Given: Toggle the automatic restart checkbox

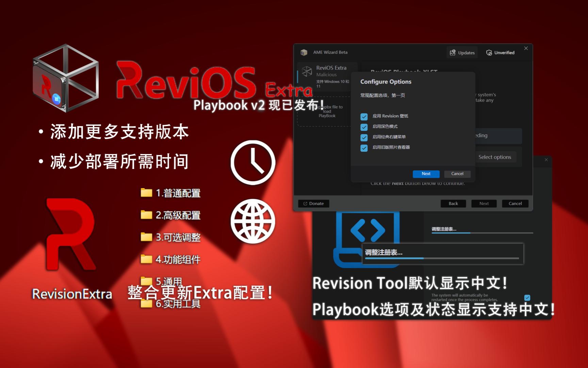Looking at the screenshot, I should pos(527,297).
